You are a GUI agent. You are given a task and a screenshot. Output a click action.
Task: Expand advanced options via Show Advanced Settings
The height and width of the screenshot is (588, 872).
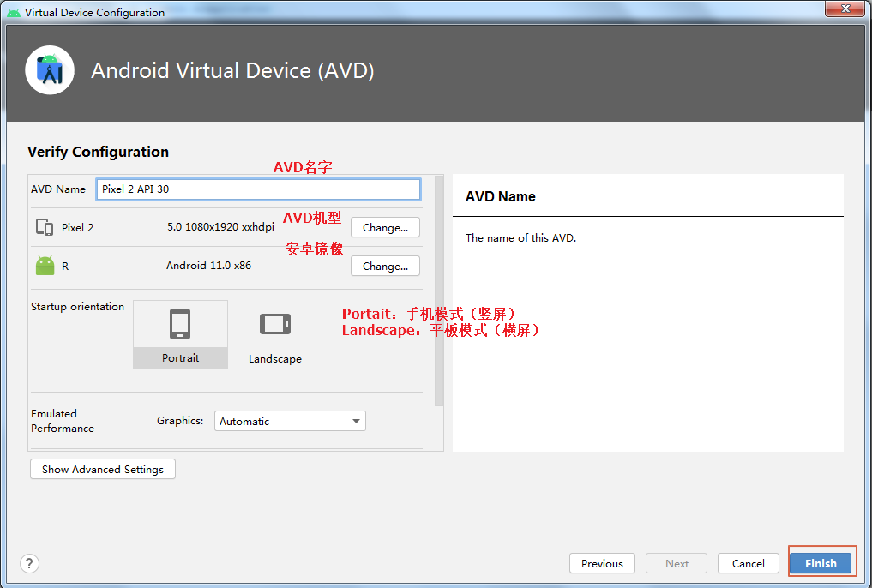pyautogui.click(x=102, y=469)
